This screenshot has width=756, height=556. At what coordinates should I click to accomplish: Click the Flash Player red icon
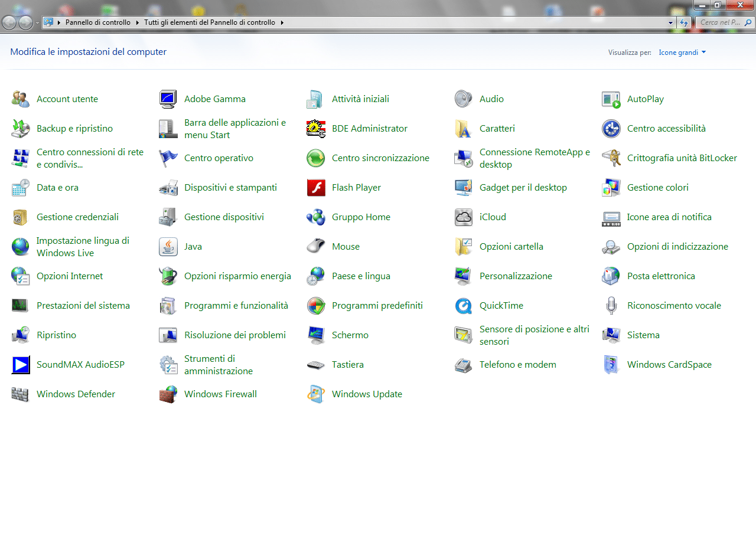[316, 188]
